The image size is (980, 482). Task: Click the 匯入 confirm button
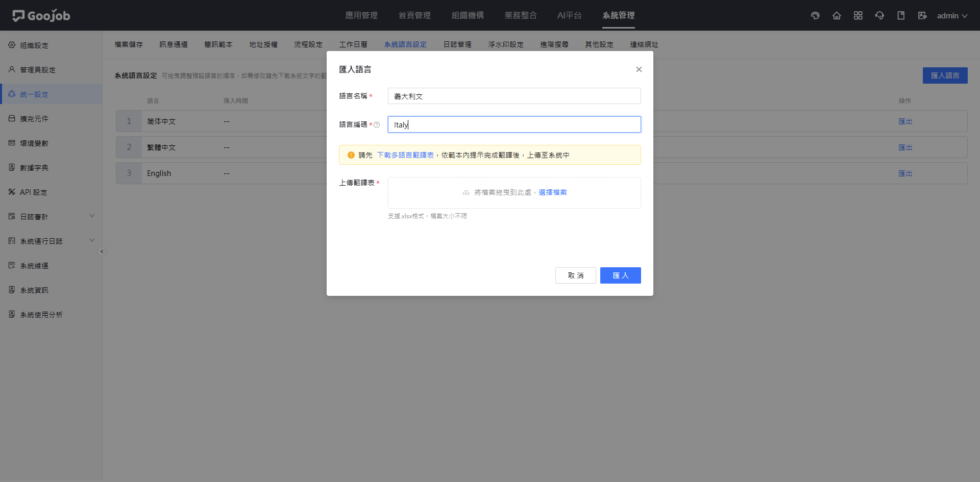(621, 275)
